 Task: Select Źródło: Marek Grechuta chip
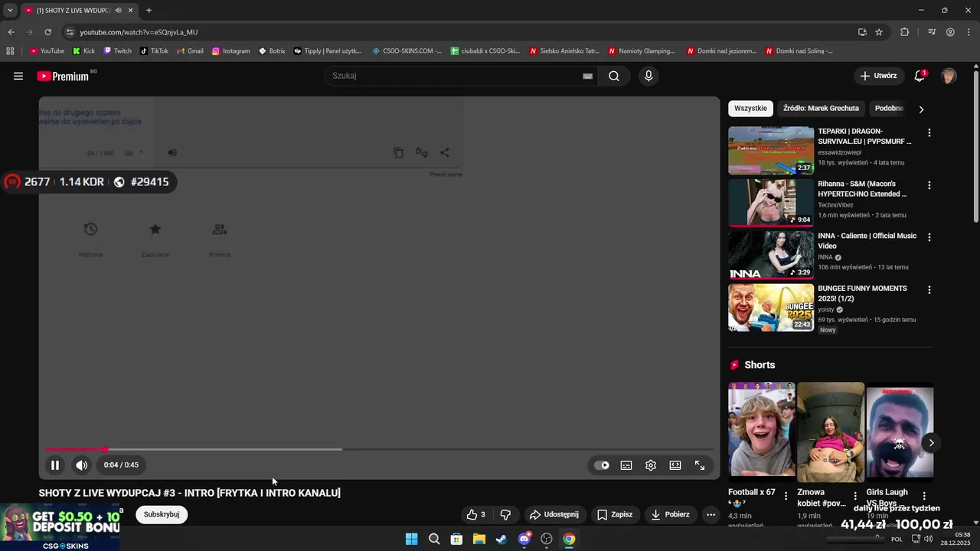821,109
